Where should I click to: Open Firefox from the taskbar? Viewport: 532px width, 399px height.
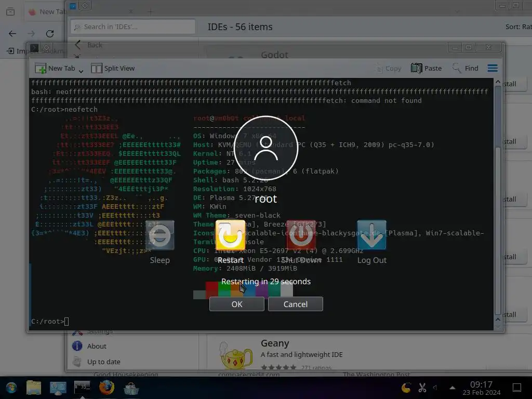coord(107,388)
